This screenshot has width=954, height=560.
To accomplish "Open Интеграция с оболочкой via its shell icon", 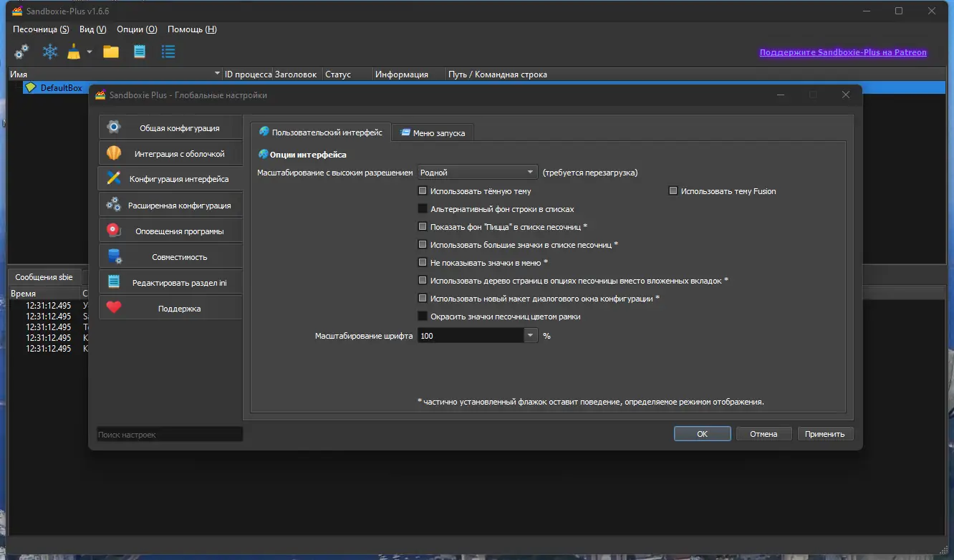I will (x=114, y=154).
